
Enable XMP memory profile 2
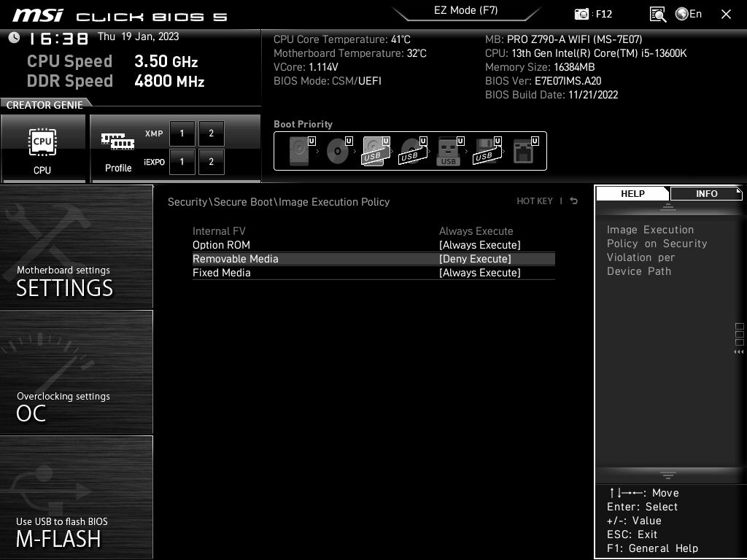(x=211, y=133)
